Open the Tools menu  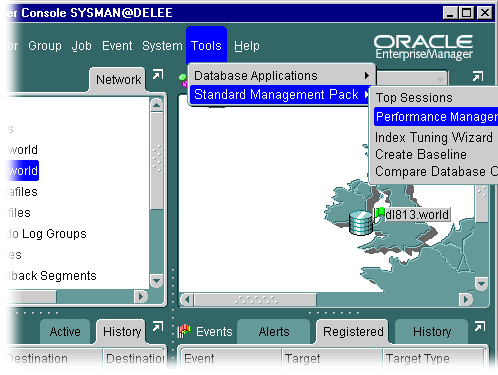pos(206,45)
